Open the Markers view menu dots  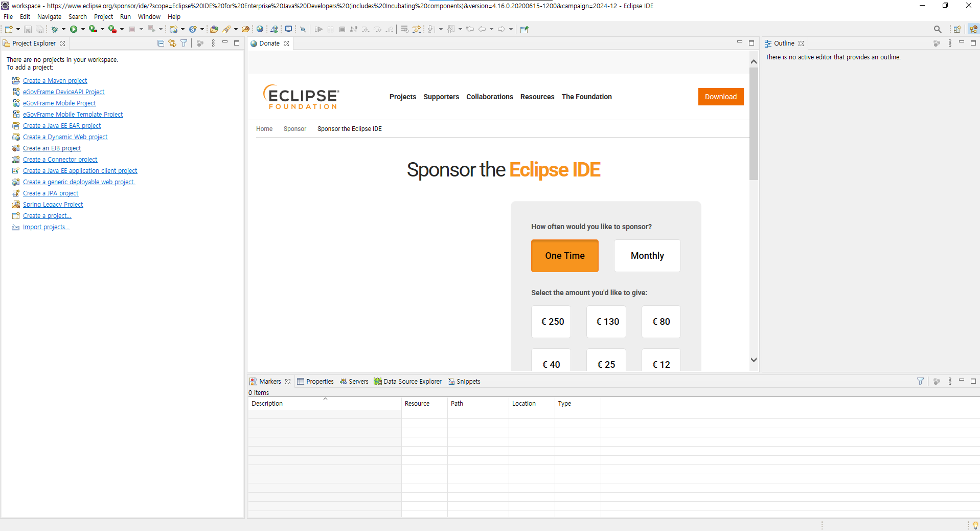coord(950,382)
